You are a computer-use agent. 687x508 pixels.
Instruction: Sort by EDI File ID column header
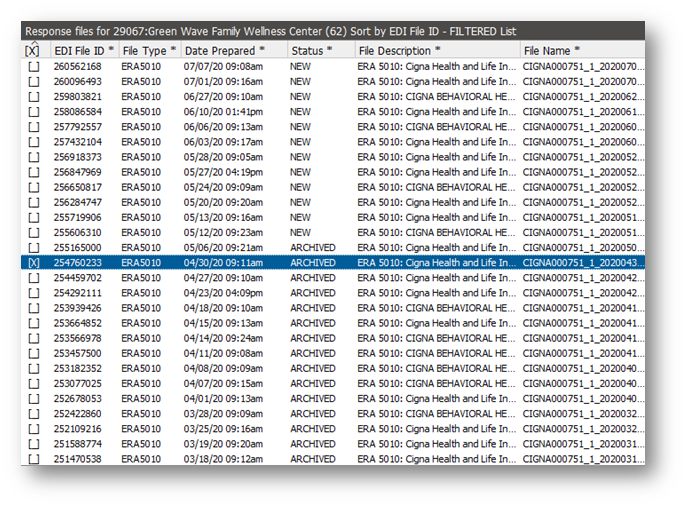tap(83, 50)
